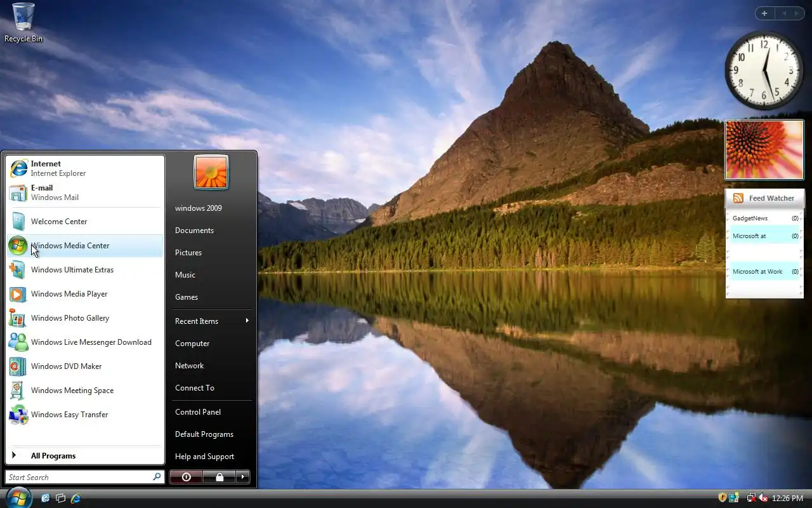Launch Welcome Center

[x=85, y=222]
